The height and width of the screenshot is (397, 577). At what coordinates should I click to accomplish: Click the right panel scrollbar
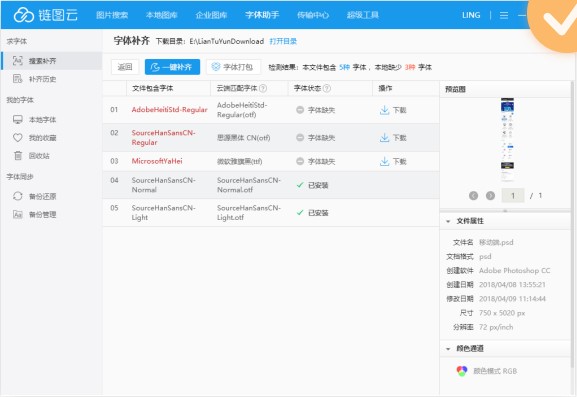(x=573, y=224)
